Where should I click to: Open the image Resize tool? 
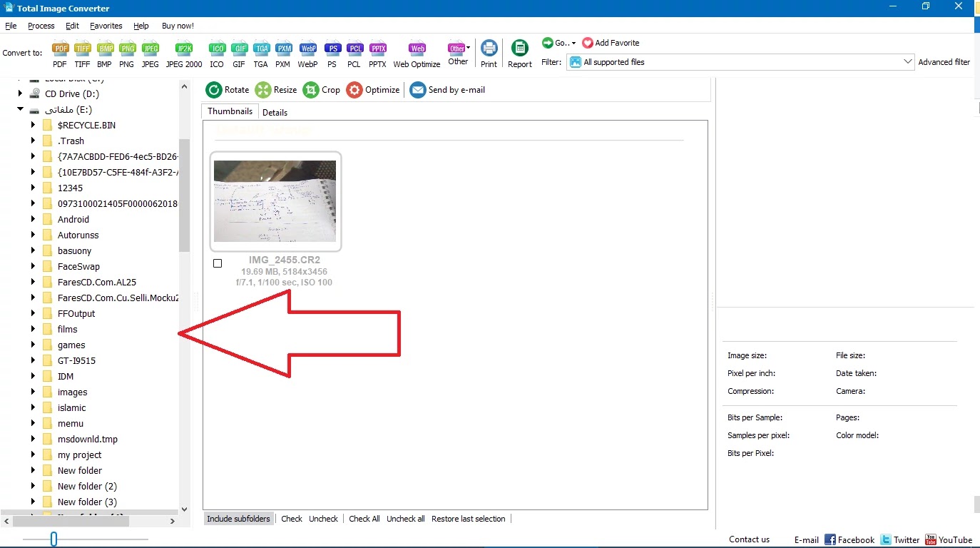(276, 90)
